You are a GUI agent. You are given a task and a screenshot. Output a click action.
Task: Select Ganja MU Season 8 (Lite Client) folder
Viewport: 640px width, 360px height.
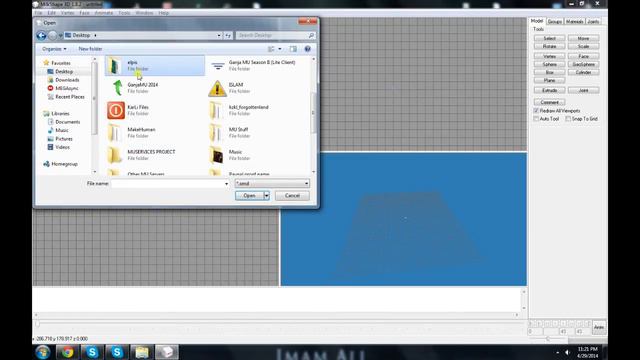pyautogui.click(x=257, y=65)
